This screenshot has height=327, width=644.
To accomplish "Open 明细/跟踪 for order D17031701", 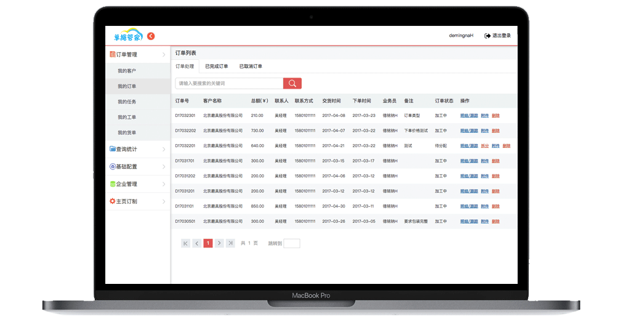I will 469,161.
